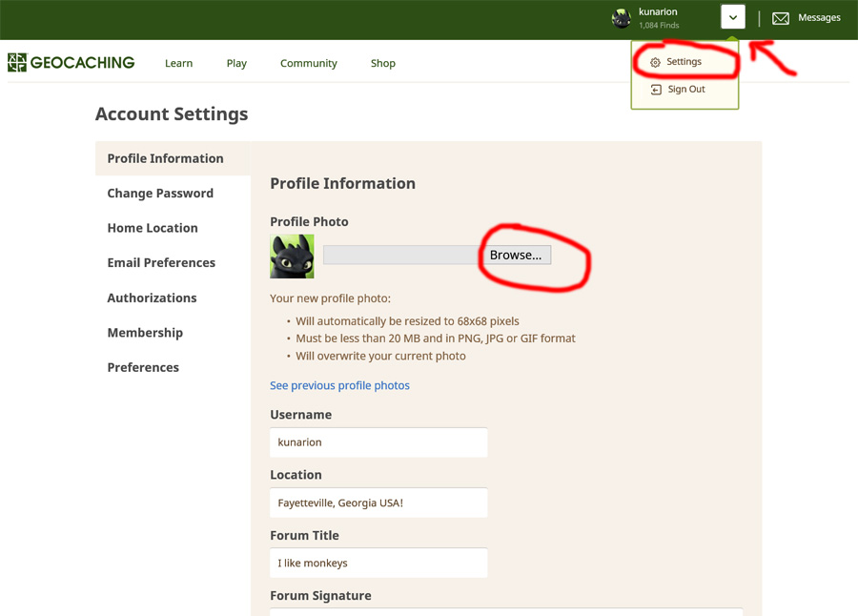Open See previous profile photos link
This screenshot has height=616, width=858.
[339, 385]
